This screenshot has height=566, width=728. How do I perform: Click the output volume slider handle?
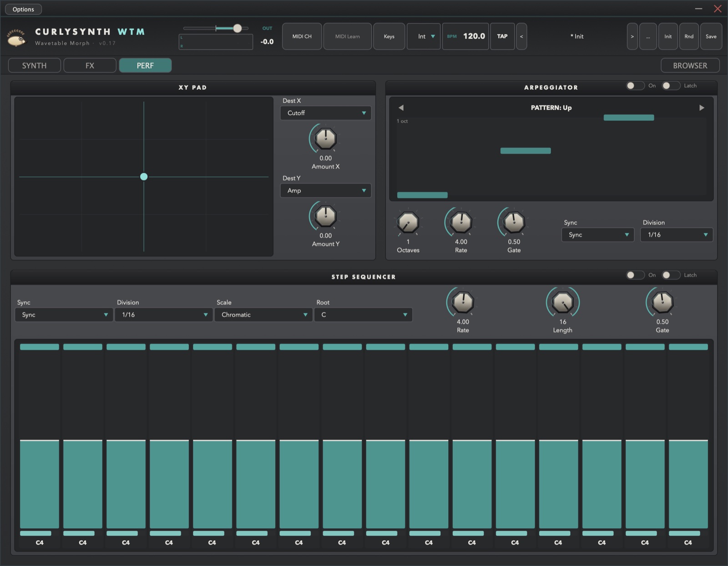237,28
